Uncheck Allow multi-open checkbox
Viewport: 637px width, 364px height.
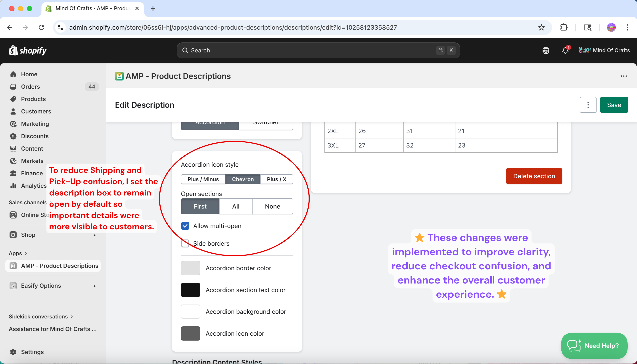pyautogui.click(x=185, y=226)
